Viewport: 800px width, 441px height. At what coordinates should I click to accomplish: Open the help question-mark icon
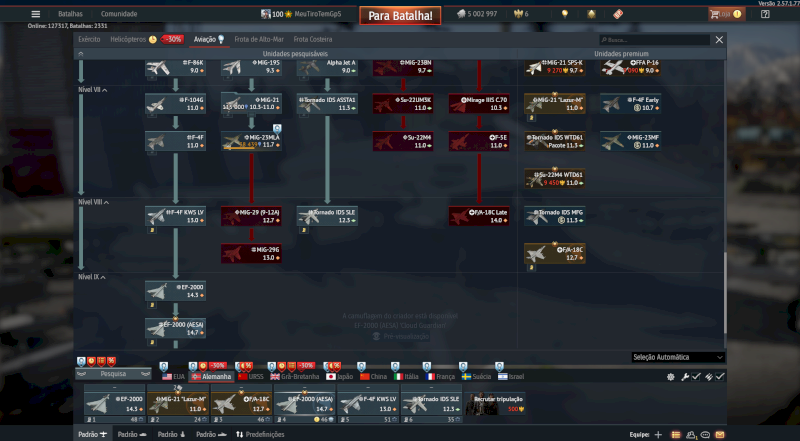[x=765, y=14]
